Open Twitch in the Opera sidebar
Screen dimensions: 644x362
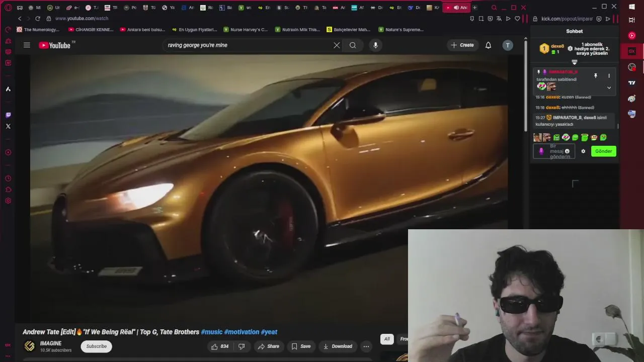(x=8, y=115)
